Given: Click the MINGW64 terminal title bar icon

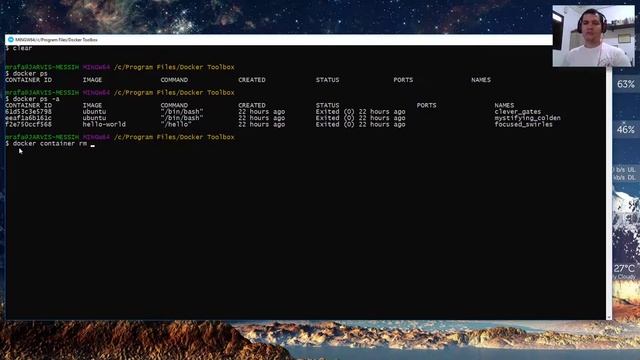Looking at the screenshot, I should [11, 40].
